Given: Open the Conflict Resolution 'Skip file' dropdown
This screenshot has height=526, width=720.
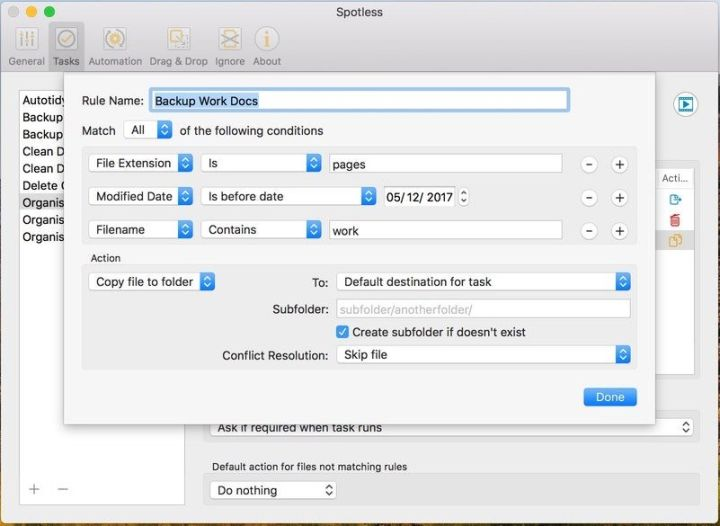Looking at the screenshot, I should click(484, 354).
